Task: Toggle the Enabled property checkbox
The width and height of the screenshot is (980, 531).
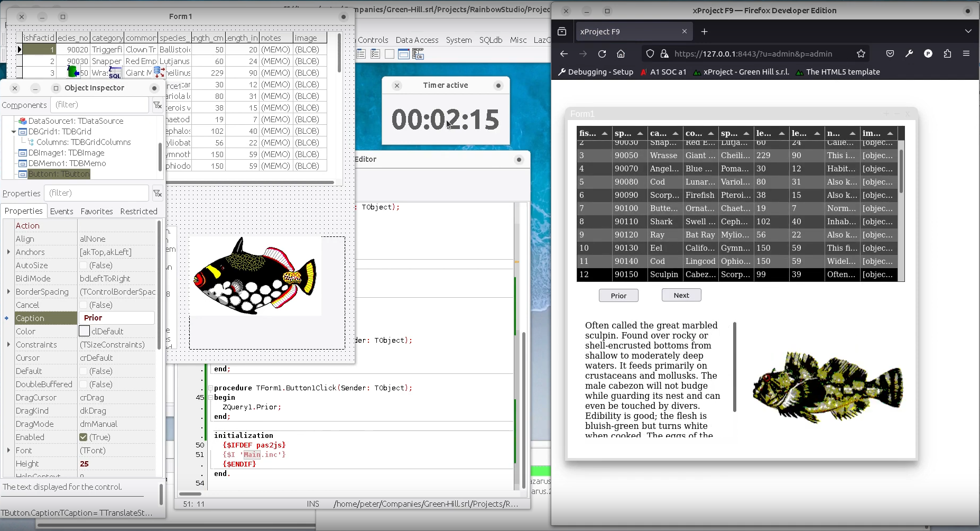Action: 84,437
